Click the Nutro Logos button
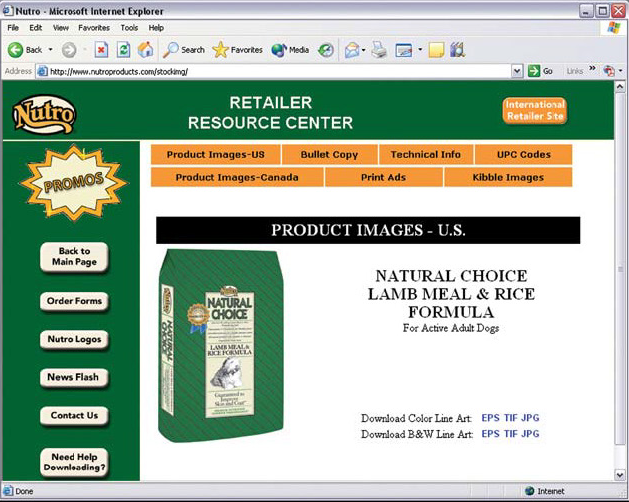The width and height of the screenshot is (629, 502). 74,339
